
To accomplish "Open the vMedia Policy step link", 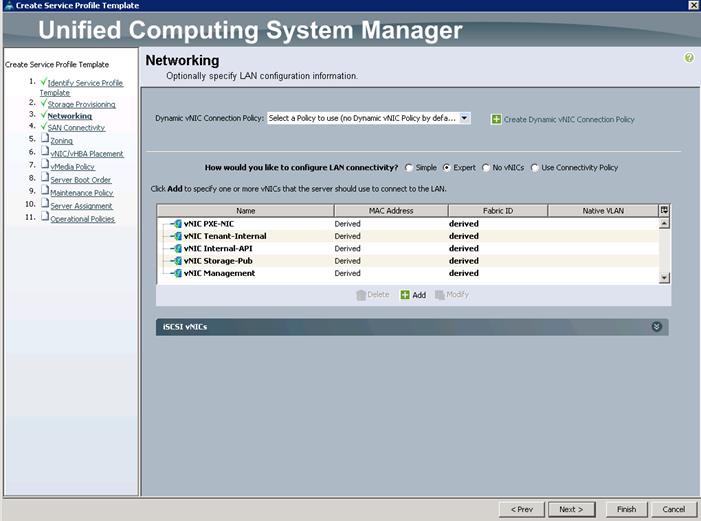I will tap(72, 166).
